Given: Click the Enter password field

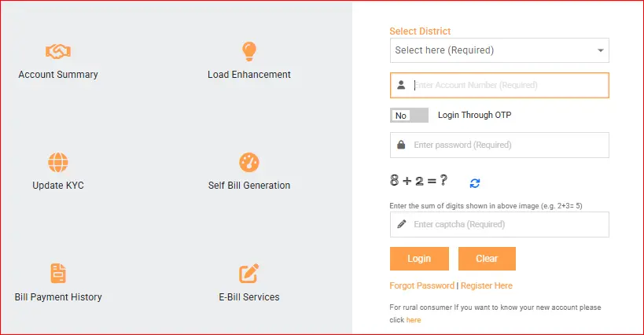Looking at the screenshot, I should [499, 145].
